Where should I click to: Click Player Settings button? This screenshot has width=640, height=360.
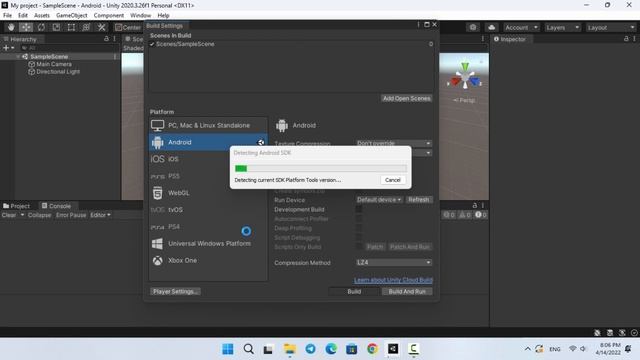175,291
